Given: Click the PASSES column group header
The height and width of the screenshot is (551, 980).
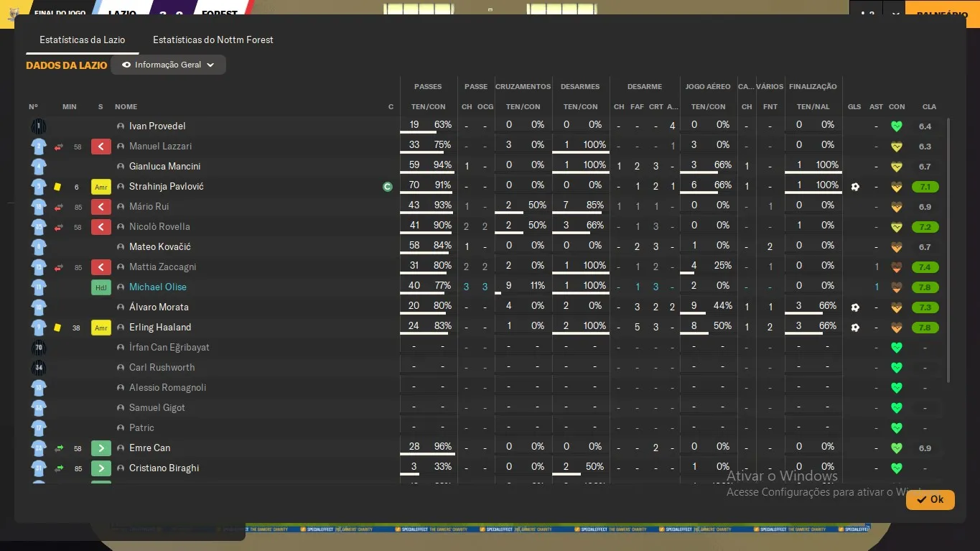Looking at the screenshot, I should coord(428,86).
